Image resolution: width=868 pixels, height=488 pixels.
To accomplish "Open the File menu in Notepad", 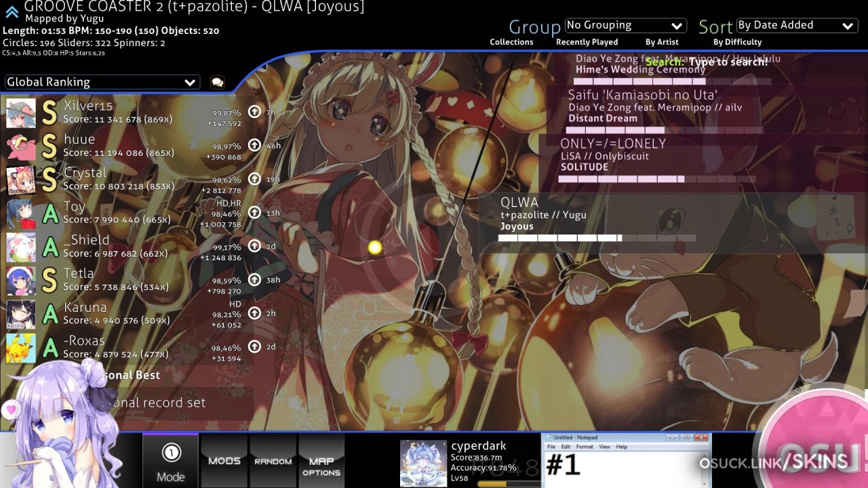I will [x=551, y=447].
